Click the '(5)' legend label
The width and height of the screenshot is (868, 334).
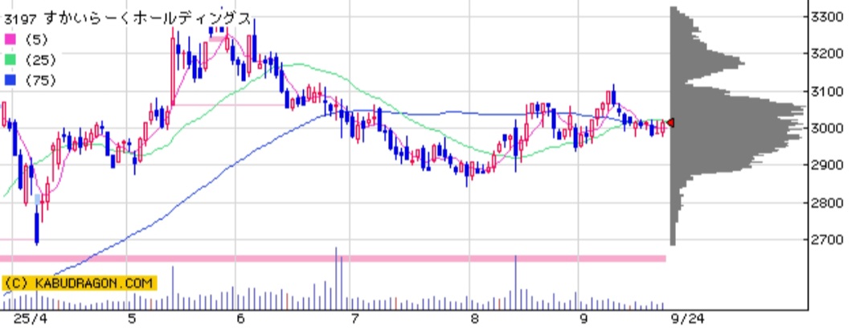pyautogui.click(x=36, y=40)
